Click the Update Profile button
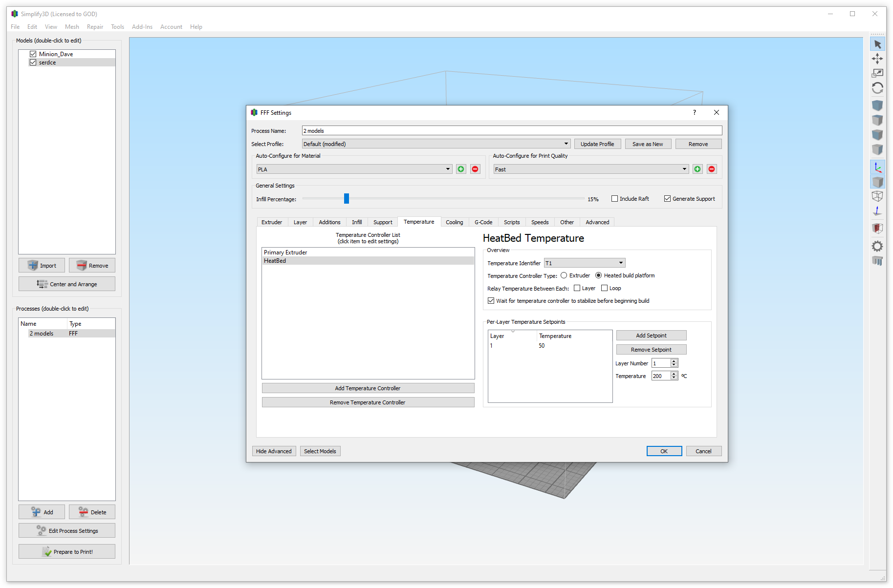The image size is (893, 588). pos(597,144)
